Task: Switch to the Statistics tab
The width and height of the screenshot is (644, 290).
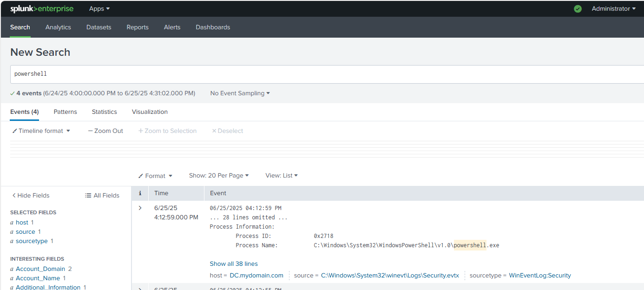Action: point(105,112)
